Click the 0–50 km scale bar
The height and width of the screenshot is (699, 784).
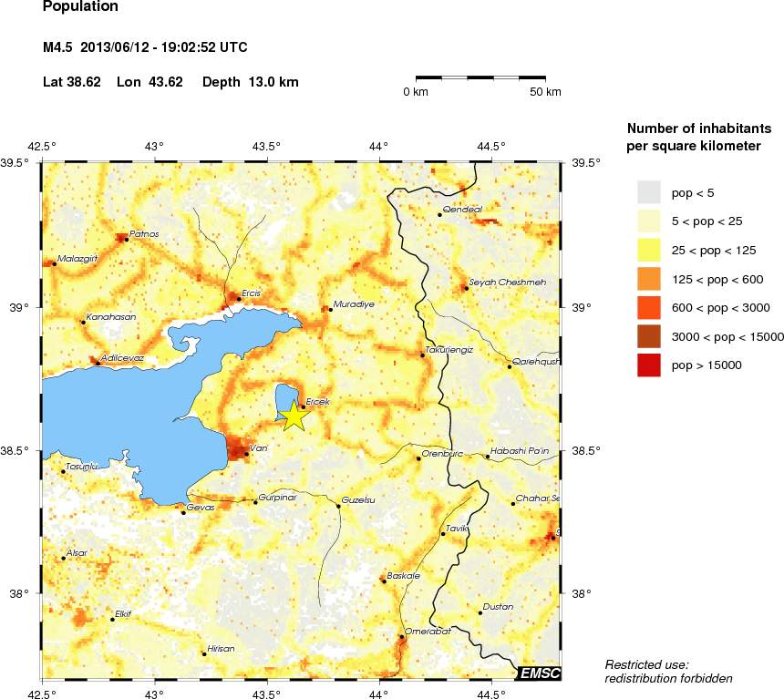click(481, 78)
